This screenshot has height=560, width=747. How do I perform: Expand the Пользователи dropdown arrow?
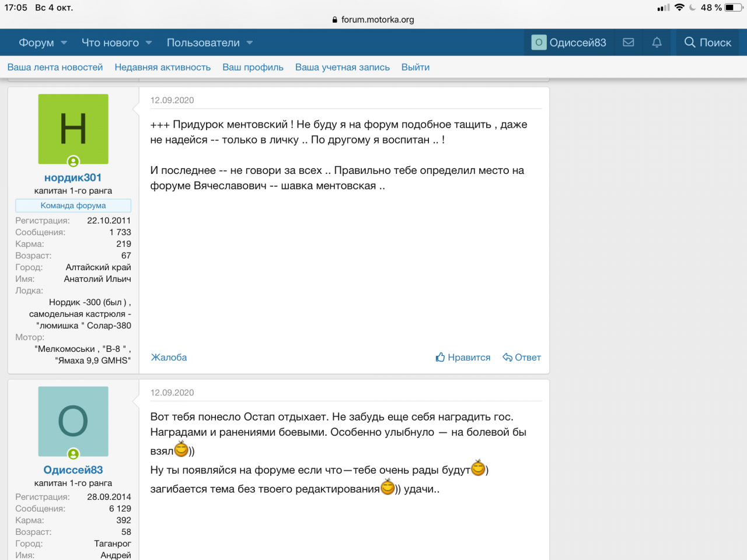pyautogui.click(x=250, y=43)
